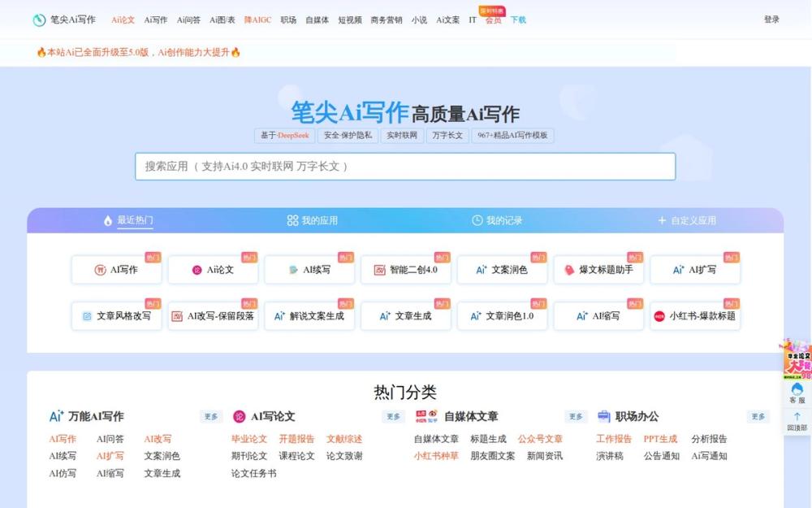812x508 pixels.
Task: Open the 文章生成 app card
Action: (x=405, y=315)
